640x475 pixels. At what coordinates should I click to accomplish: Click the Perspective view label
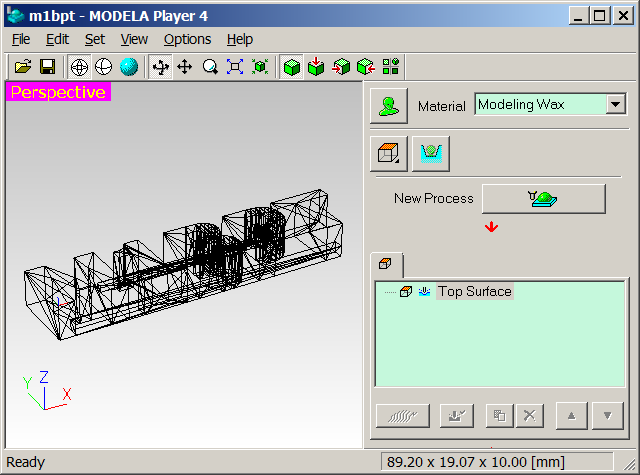[x=58, y=92]
